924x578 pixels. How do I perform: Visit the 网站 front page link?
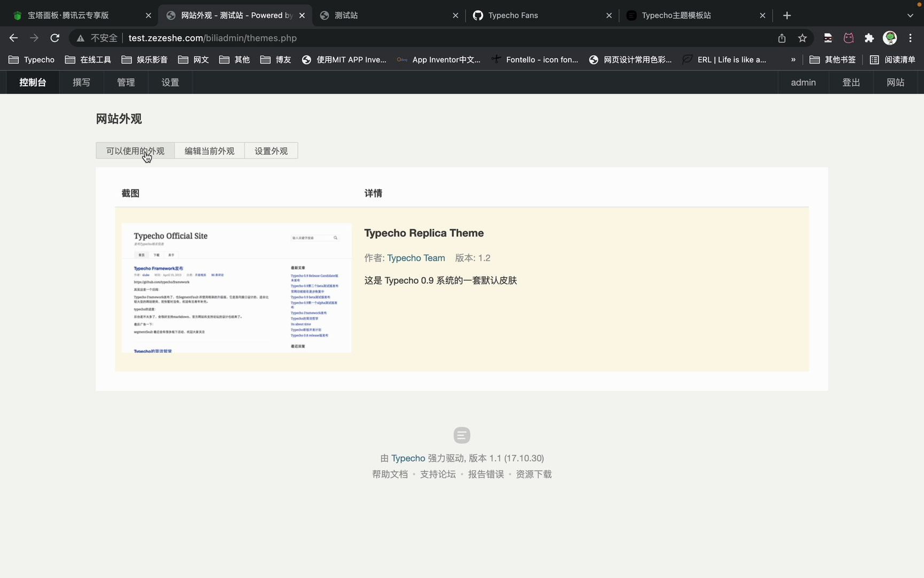[x=895, y=82]
